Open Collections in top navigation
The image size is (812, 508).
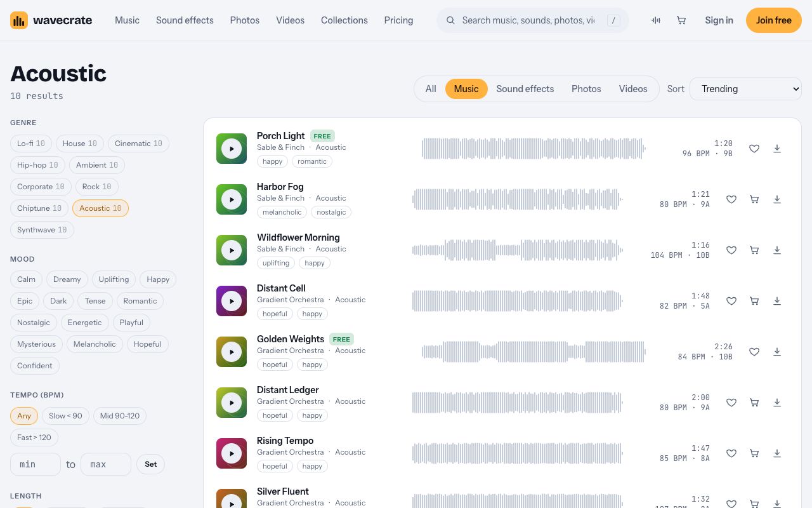pyautogui.click(x=344, y=20)
